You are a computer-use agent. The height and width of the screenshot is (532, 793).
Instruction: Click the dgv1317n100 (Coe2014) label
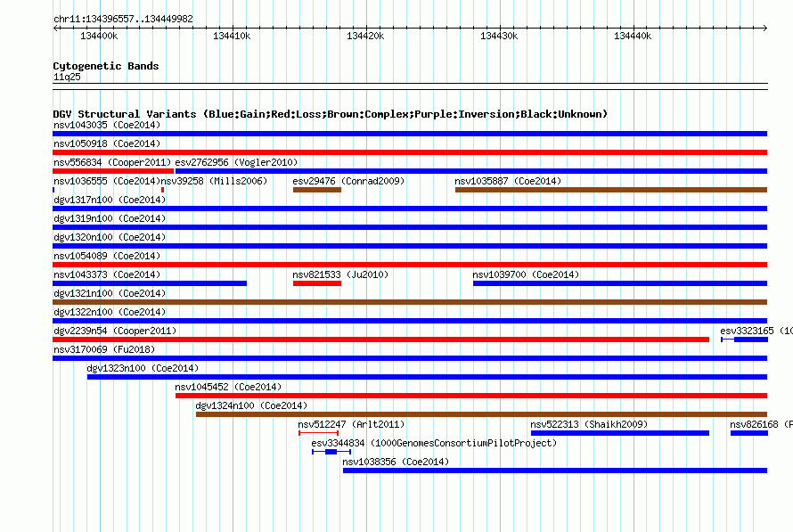point(110,200)
